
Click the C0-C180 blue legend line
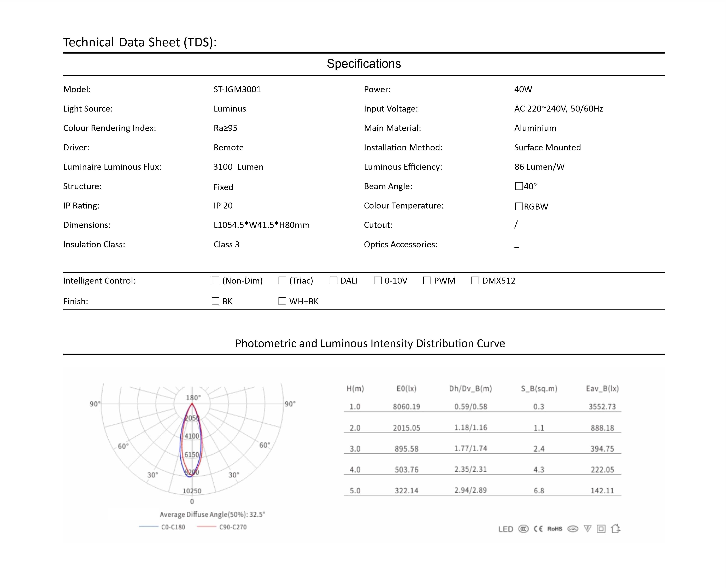[149, 527]
